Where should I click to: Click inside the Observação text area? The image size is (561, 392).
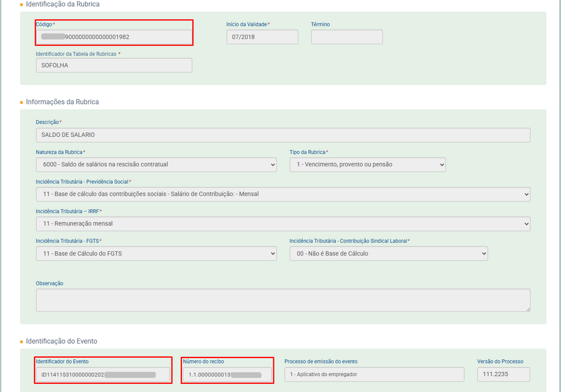(x=283, y=300)
